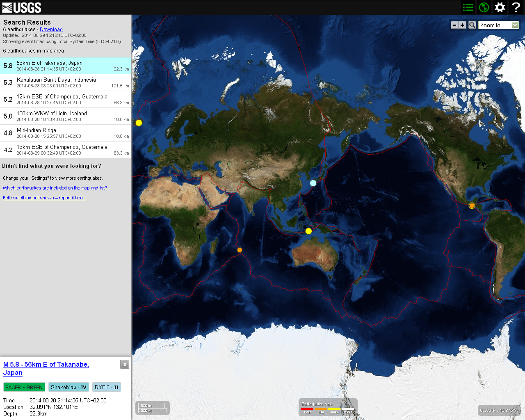Select the 4.2 16km ESE of Champerico row
The height and width of the screenshot is (420, 525).
[x=66, y=150]
